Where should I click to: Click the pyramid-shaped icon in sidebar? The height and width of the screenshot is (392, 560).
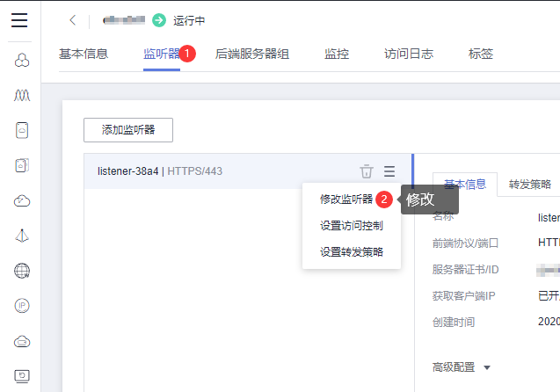[x=23, y=236]
